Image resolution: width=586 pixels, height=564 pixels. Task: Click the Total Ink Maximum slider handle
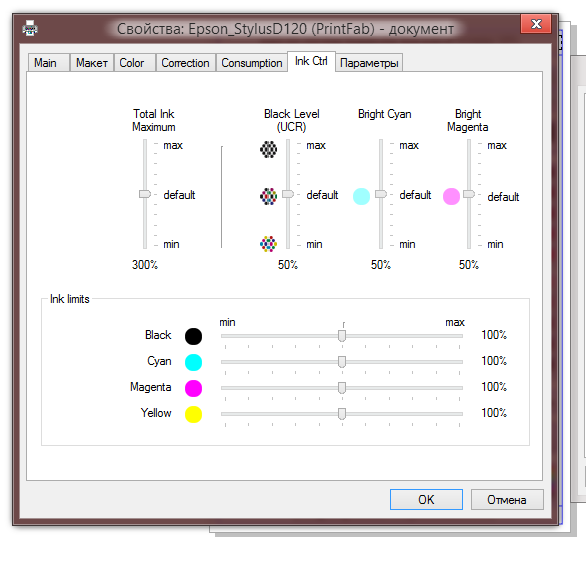(x=145, y=194)
